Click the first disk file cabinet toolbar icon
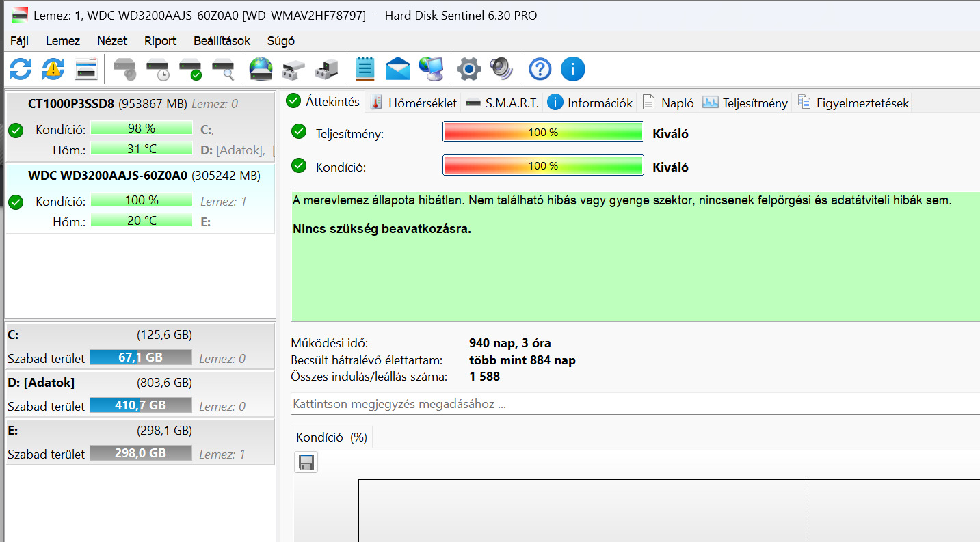The image size is (980, 542). pyautogui.click(x=294, y=68)
